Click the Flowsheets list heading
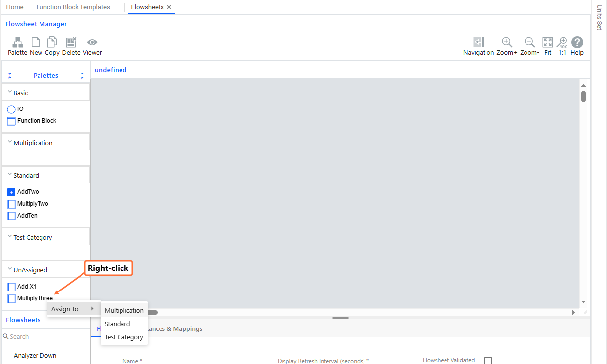Image resolution: width=607 pixels, height=364 pixels. click(23, 320)
